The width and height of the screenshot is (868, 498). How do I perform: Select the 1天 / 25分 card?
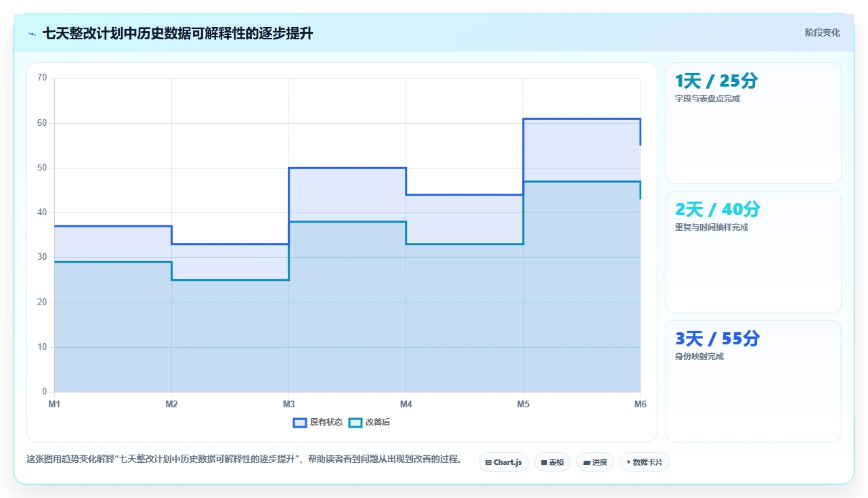754,123
